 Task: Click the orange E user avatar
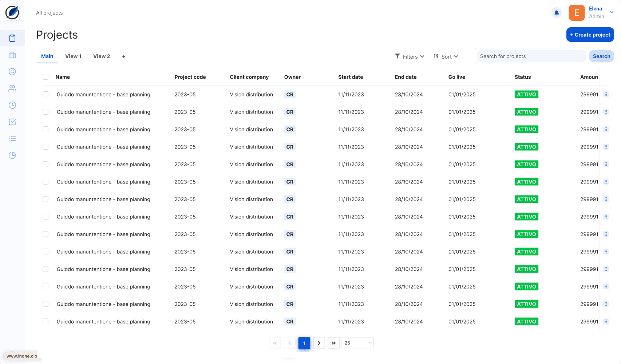click(x=577, y=13)
